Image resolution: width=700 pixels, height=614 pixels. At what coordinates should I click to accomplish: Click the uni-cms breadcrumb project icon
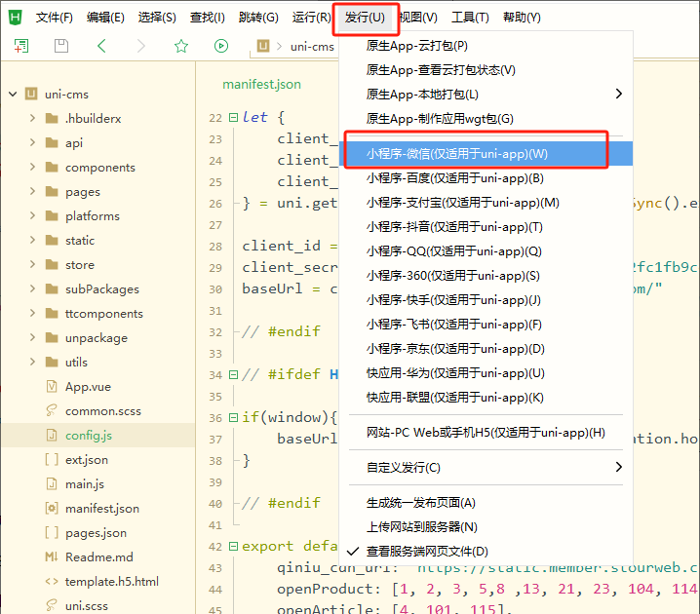pyautogui.click(x=262, y=46)
